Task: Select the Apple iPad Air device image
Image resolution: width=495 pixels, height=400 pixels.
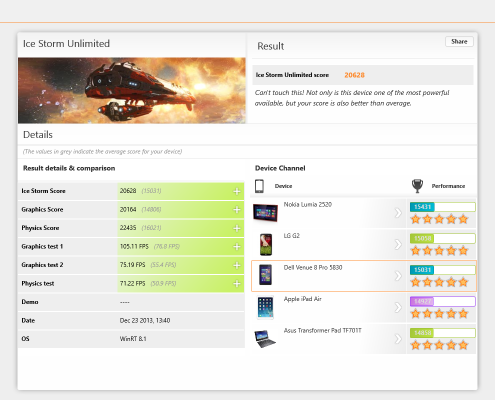Action: coord(265,307)
